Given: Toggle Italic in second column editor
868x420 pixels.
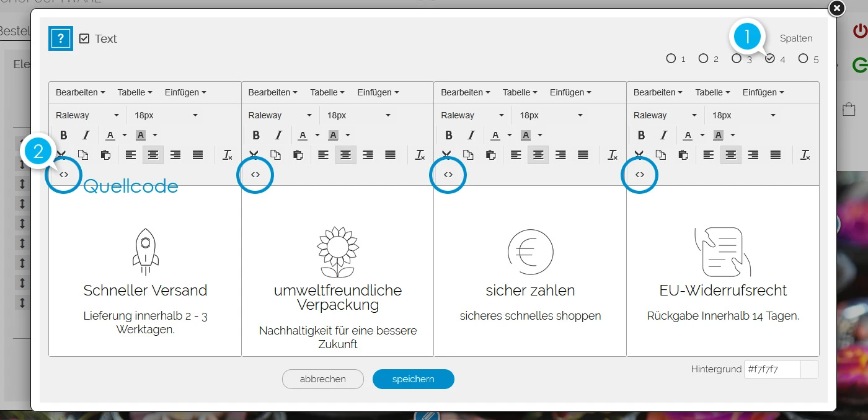Looking at the screenshot, I should tap(278, 135).
